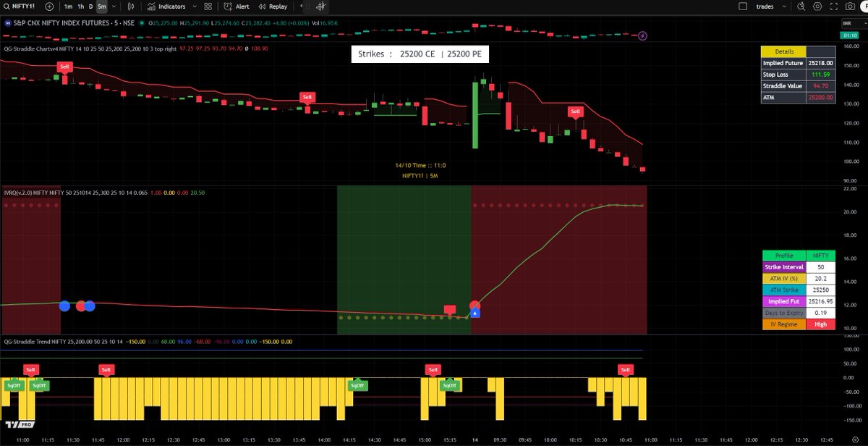Image resolution: width=868 pixels, height=446 pixels.
Task: Click the purple lightning flash icon
Action: coord(643,35)
